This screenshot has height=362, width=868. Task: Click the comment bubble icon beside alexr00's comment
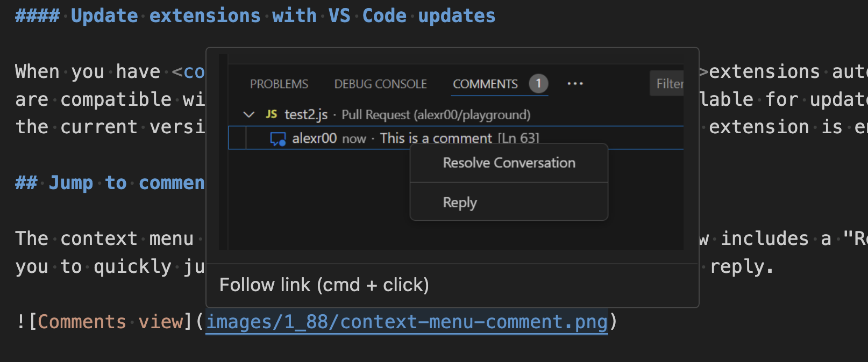click(278, 138)
